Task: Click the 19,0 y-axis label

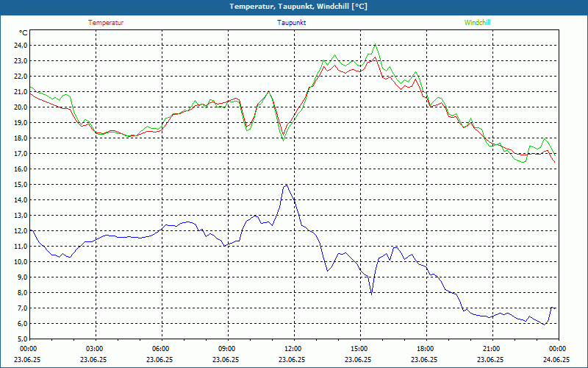Action: pos(21,123)
